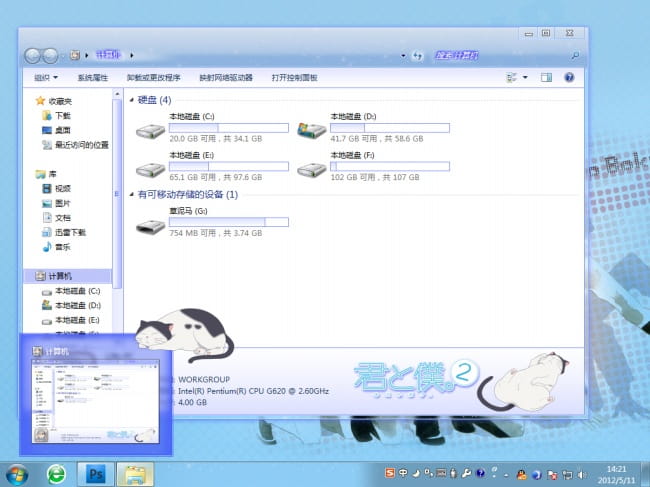
Task: Go back with the Back arrow button
Action: 32,56
